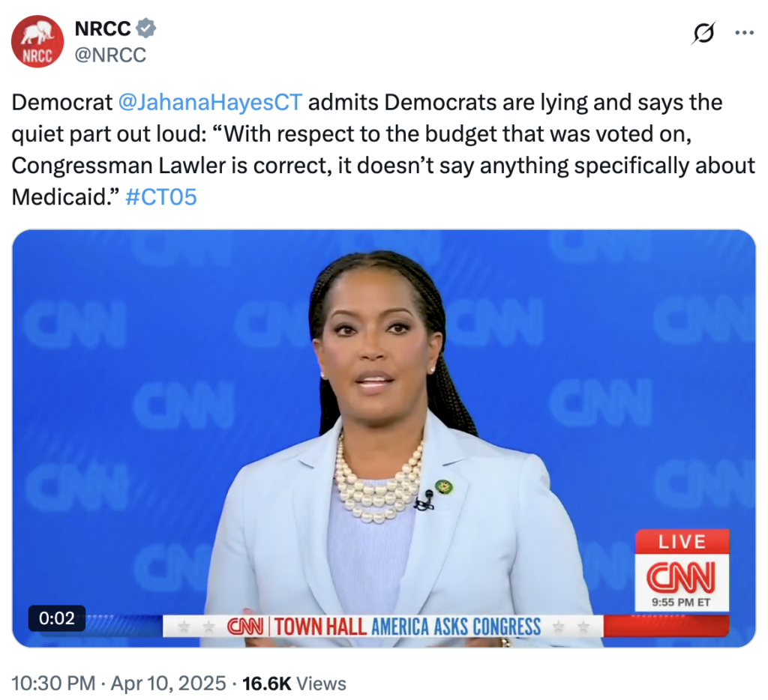The height and width of the screenshot is (700, 768).
Task: Click the Town Hall America Asks Congress banner
Action: click(407, 627)
